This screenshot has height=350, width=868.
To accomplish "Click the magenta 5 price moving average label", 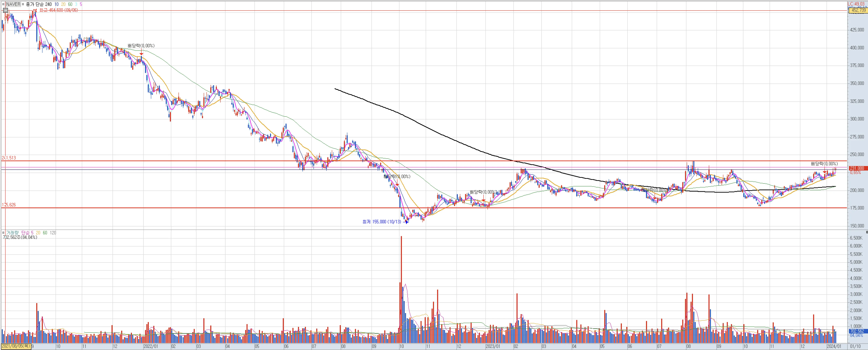I will tap(81, 4).
